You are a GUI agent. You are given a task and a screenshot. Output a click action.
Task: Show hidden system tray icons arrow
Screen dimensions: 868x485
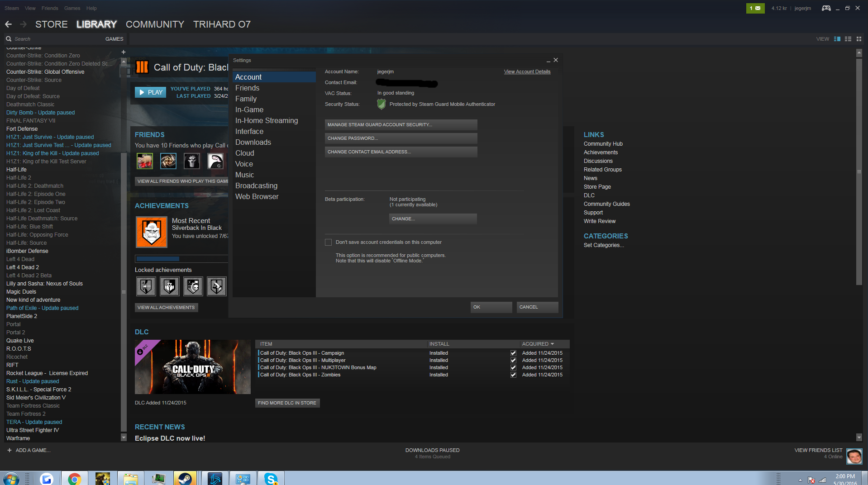(x=800, y=480)
